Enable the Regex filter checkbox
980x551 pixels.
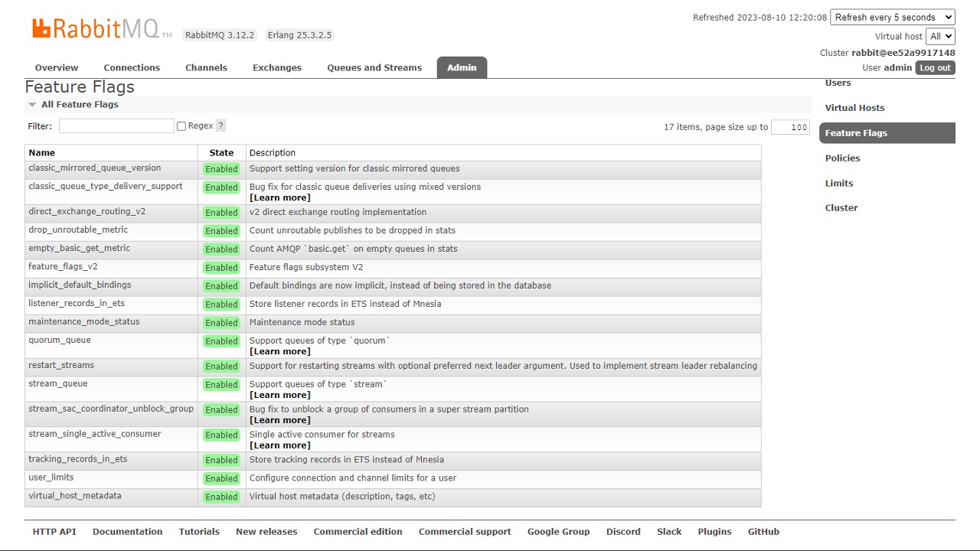tap(181, 126)
